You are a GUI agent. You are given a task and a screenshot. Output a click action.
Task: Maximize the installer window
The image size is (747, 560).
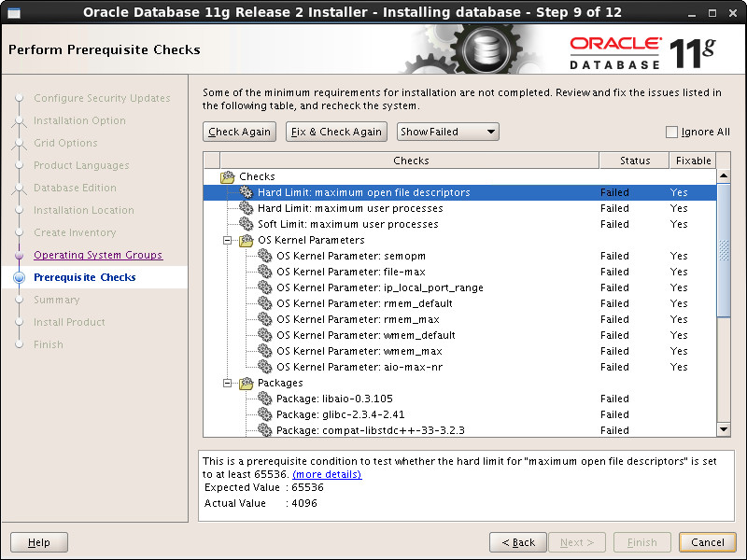[712, 13]
